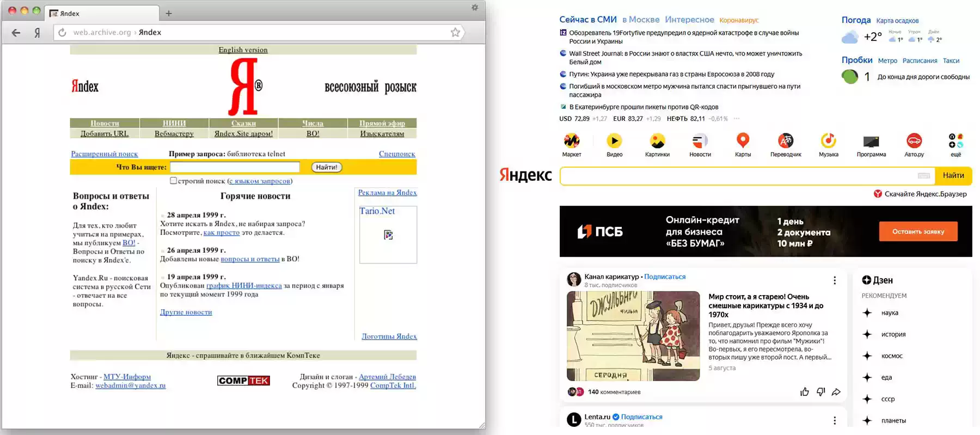Open the Спецпоиск link
This screenshot has height=435, width=980.
[x=397, y=154]
